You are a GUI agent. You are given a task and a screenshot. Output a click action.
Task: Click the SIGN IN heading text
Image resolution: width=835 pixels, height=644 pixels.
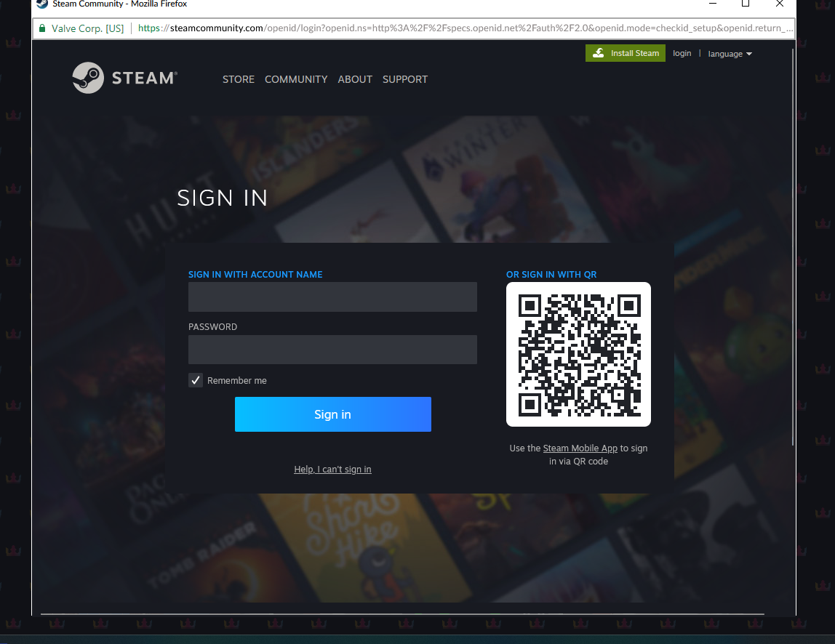coord(222,198)
